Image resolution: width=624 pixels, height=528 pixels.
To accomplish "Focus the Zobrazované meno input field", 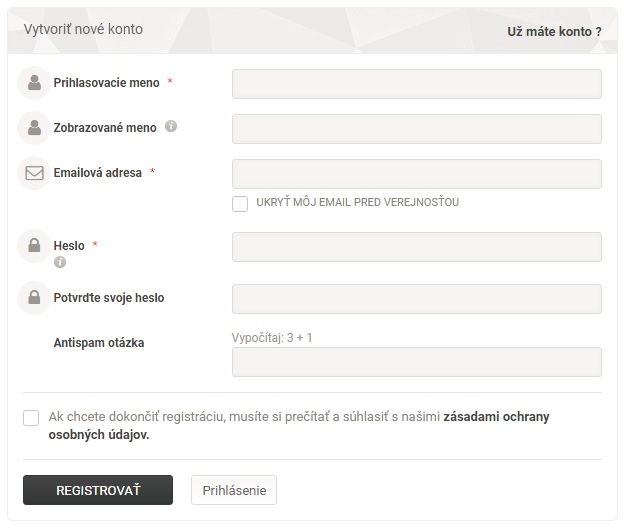I will 417,129.
